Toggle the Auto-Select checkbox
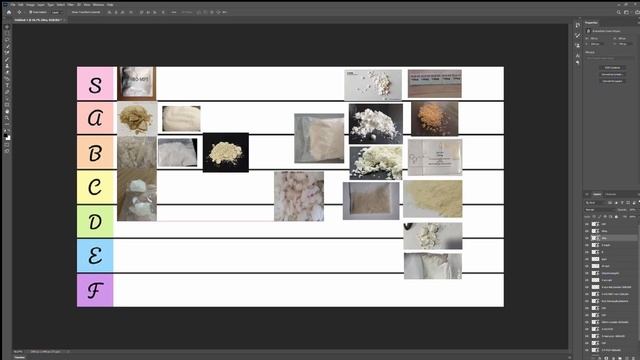Image resolution: width=640 pixels, height=360 pixels. tap(31, 12)
